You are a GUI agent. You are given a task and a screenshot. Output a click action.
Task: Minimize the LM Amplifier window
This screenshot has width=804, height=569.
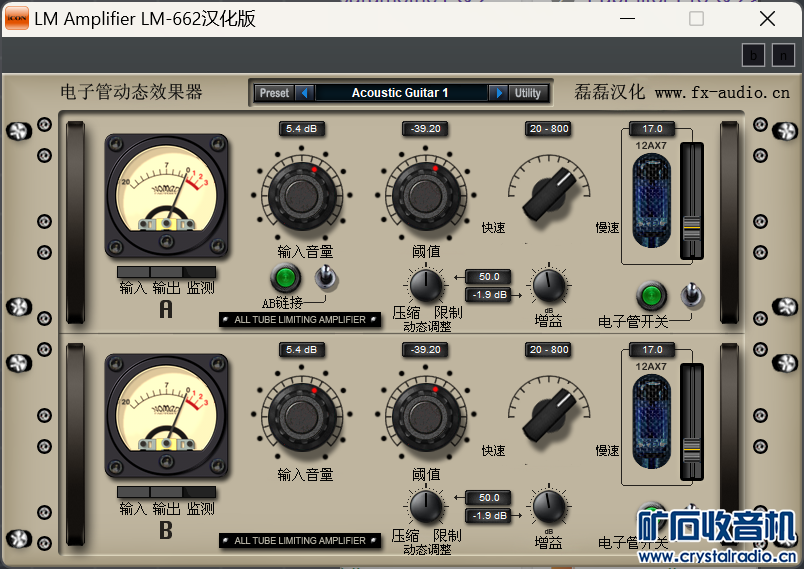[627, 18]
